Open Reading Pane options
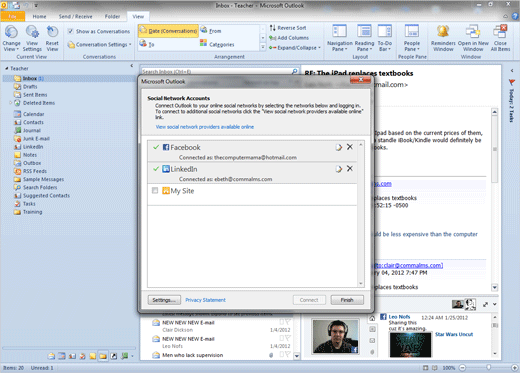Screen dimensions: 520x373 [364, 39]
